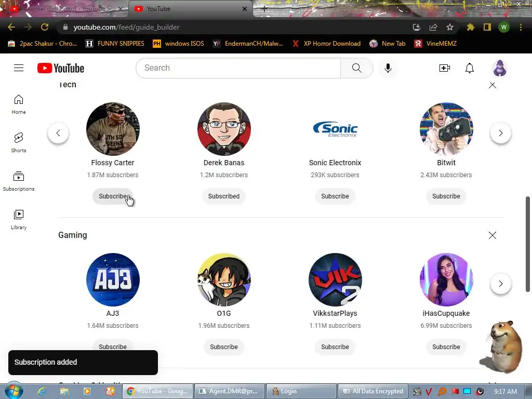532x399 pixels.
Task: Open Library in sidebar
Action: pos(19,220)
